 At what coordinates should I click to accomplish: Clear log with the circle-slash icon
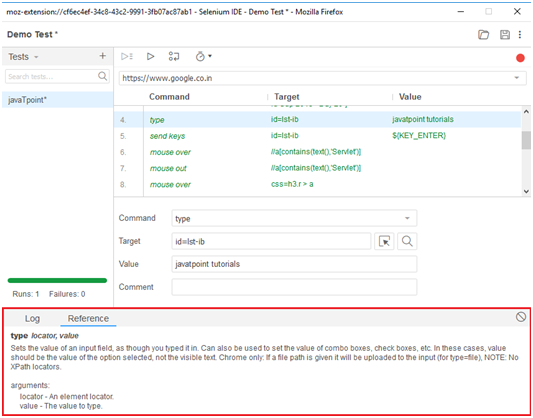[521, 317]
